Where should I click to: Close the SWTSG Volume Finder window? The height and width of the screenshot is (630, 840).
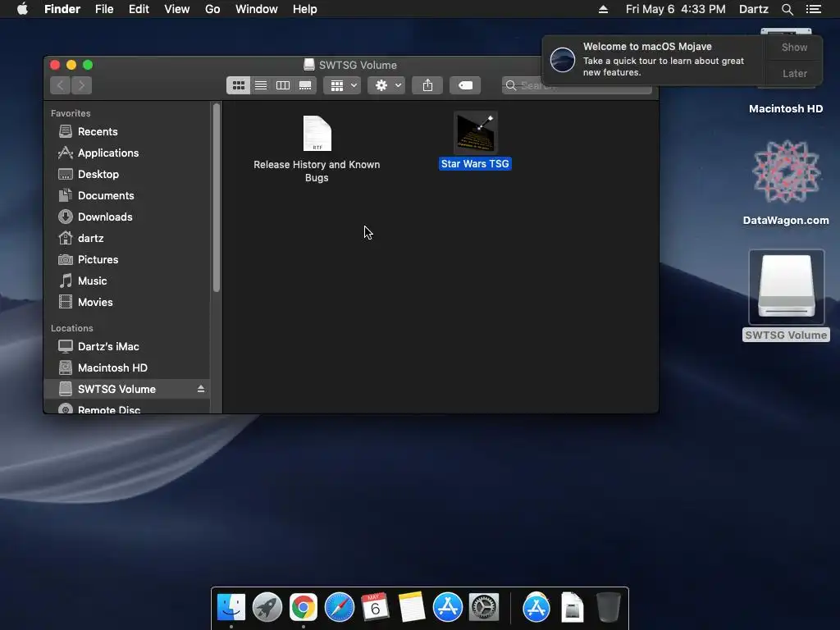pos(55,65)
